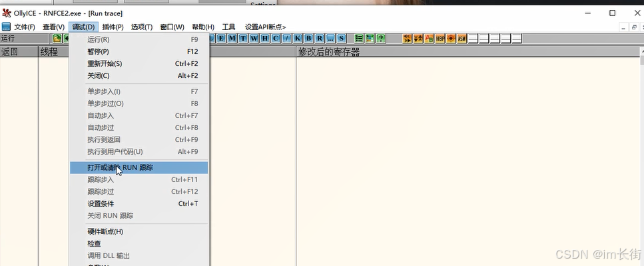
Task: Click the orange target crosshair toolbar icon
Action: [451, 39]
